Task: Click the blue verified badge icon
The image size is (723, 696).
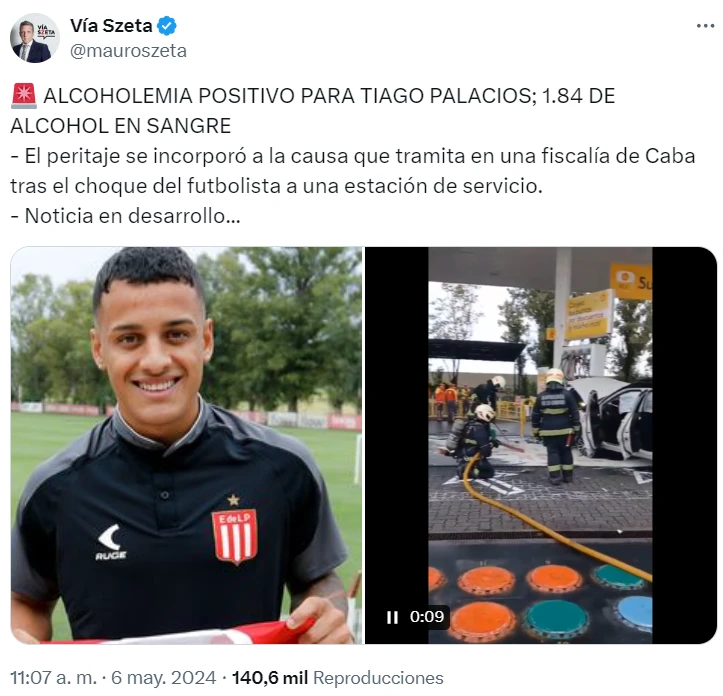Action: (x=167, y=26)
